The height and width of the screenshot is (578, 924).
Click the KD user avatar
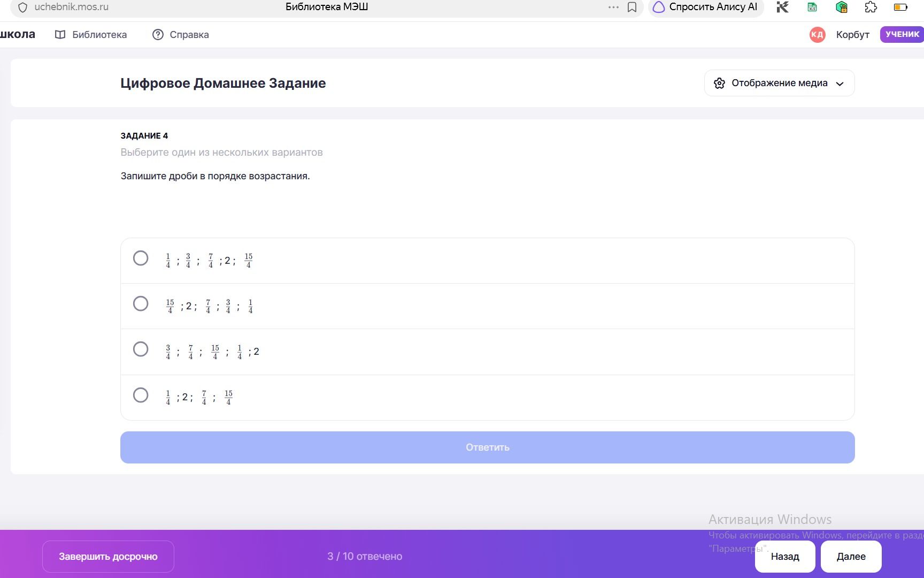817,35
